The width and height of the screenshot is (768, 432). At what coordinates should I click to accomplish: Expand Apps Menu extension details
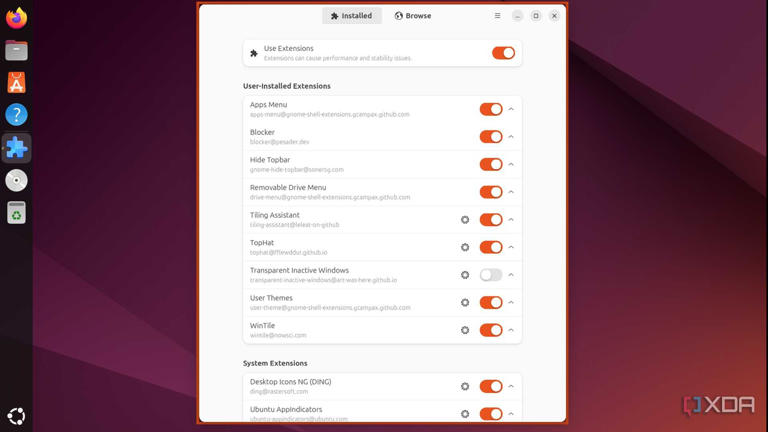tap(511, 109)
